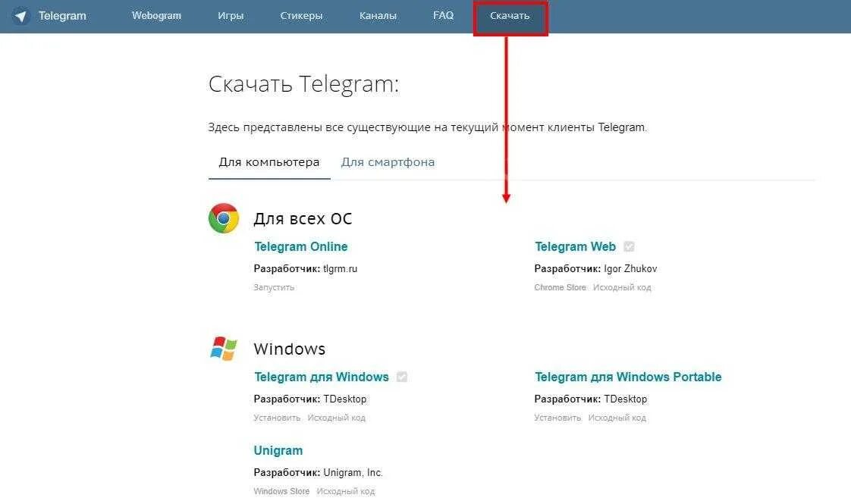Open the Скачать menu item
851x504 pixels.
[x=510, y=16]
